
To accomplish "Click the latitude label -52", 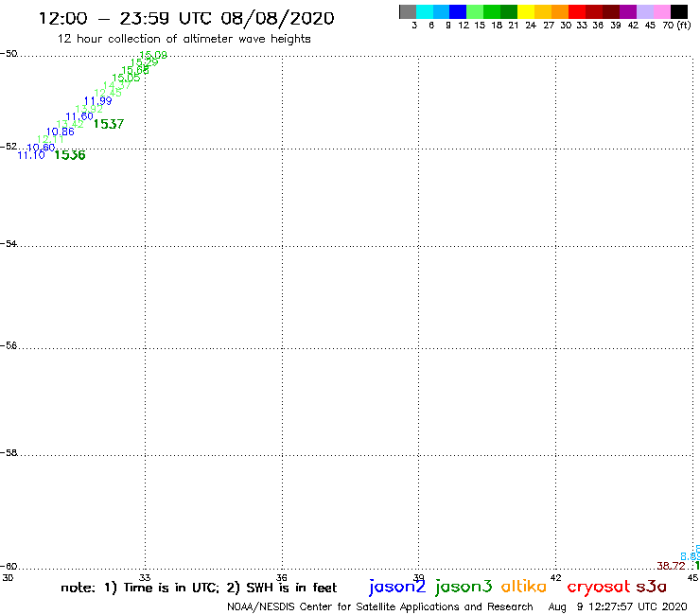I will click(x=9, y=147).
